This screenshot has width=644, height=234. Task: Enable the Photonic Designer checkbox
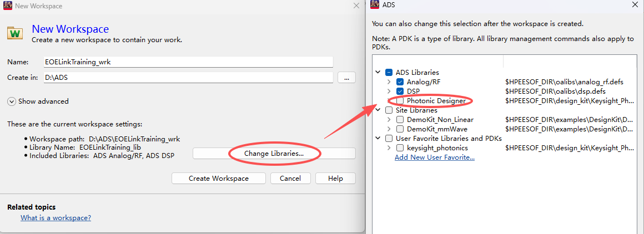(400, 100)
